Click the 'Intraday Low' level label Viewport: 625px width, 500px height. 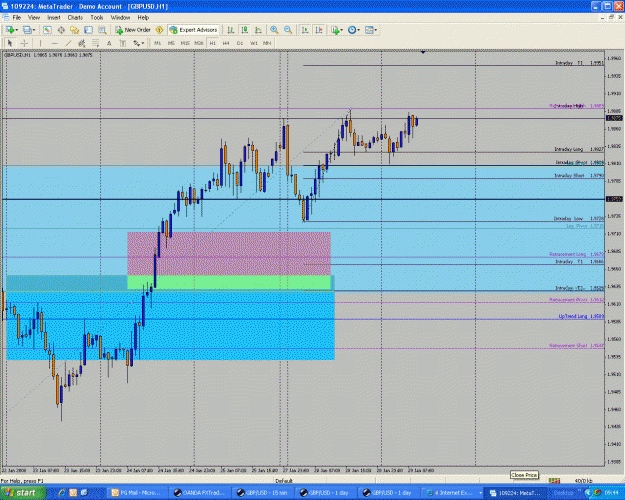tap(568, 219)
